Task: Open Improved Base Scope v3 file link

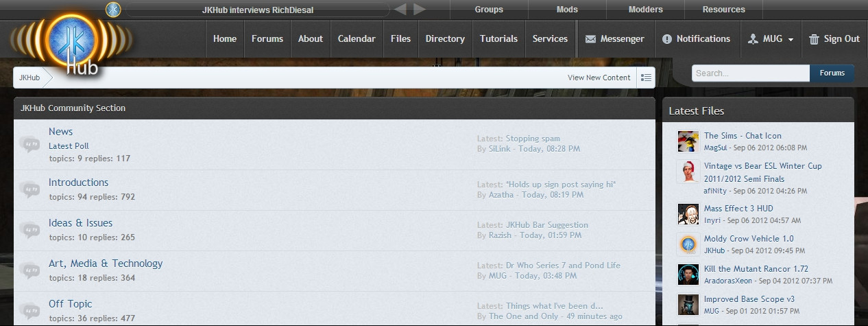Action: click(749, 299)
